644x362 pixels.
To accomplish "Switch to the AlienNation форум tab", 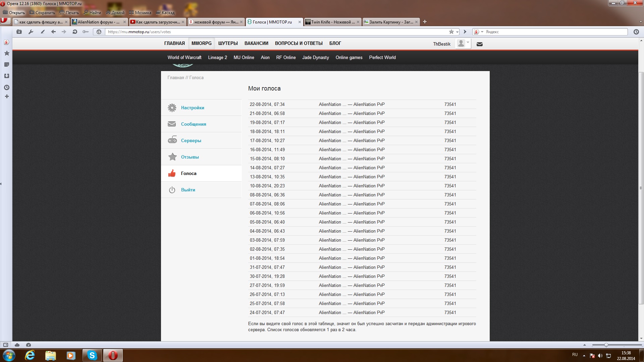I will click(99, 22).
